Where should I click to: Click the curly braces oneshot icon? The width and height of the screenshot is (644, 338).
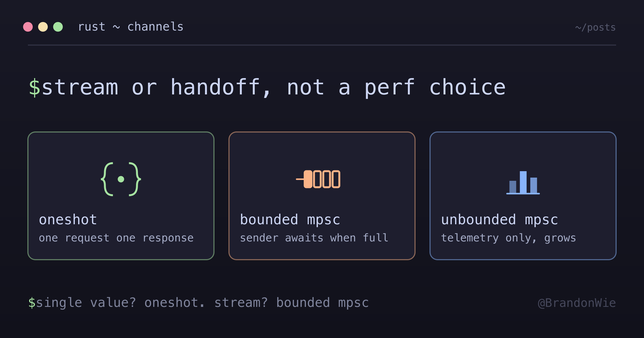(121, 179)
